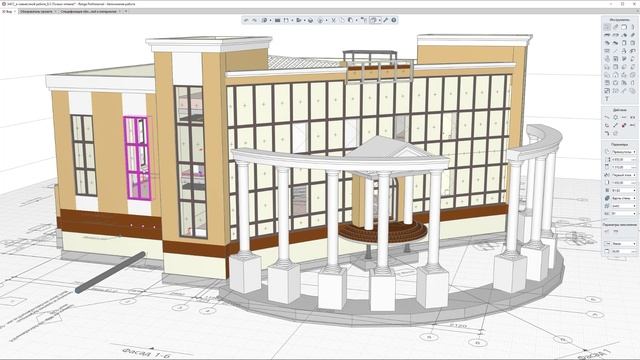This screenshot has height=360, width=640.
Task: Expand the arrow beside the highlighted top toolbar icon
Action: (x=380, y=20)
